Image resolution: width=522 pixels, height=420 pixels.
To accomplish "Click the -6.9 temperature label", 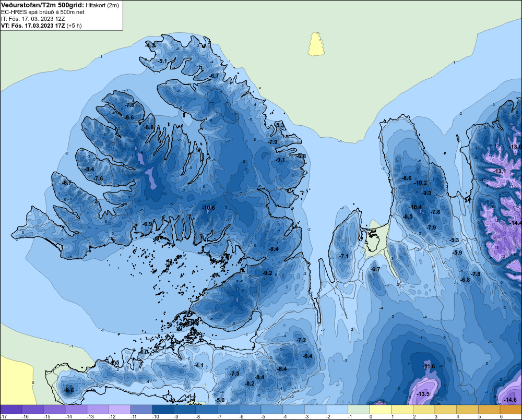I will 148,224.
